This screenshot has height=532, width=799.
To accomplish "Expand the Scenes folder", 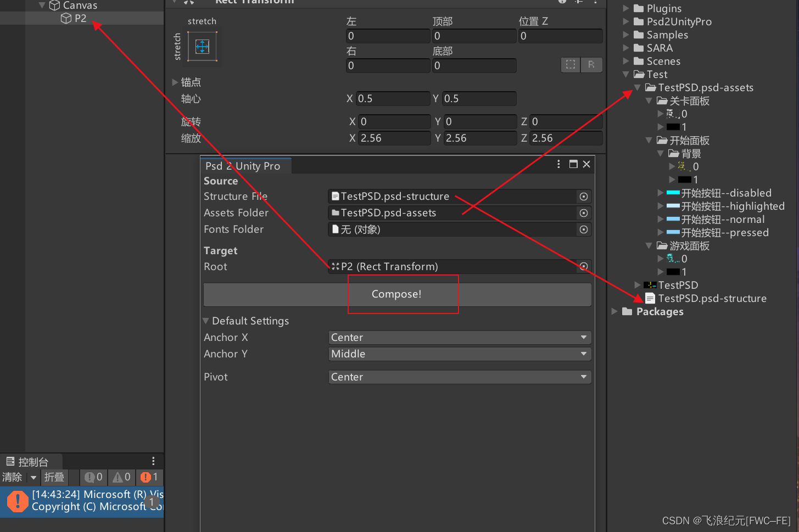I will pyautogui.click(x=625, y=61).
